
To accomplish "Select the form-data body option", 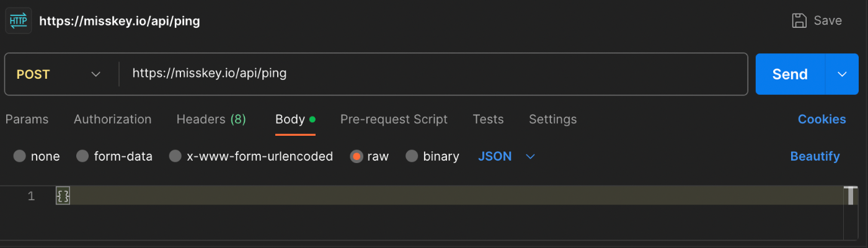I will (82, 156).
